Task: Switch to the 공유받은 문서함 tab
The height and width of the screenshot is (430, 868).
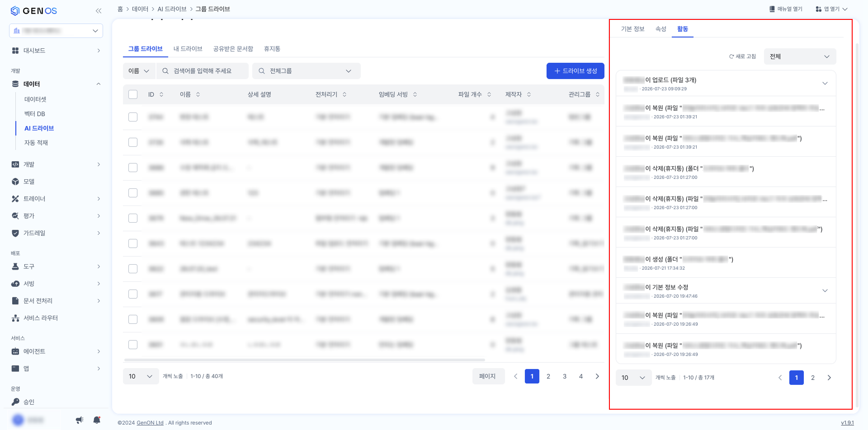Action: [233, 49]
